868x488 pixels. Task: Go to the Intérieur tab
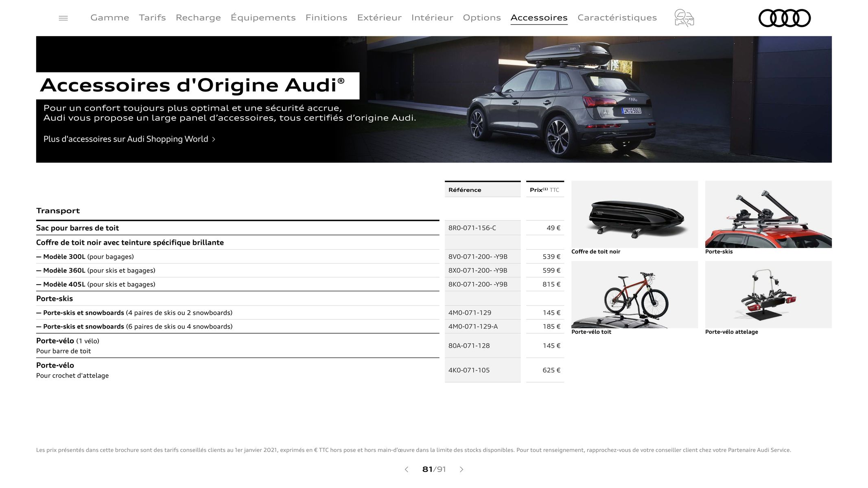coord(432,17)
